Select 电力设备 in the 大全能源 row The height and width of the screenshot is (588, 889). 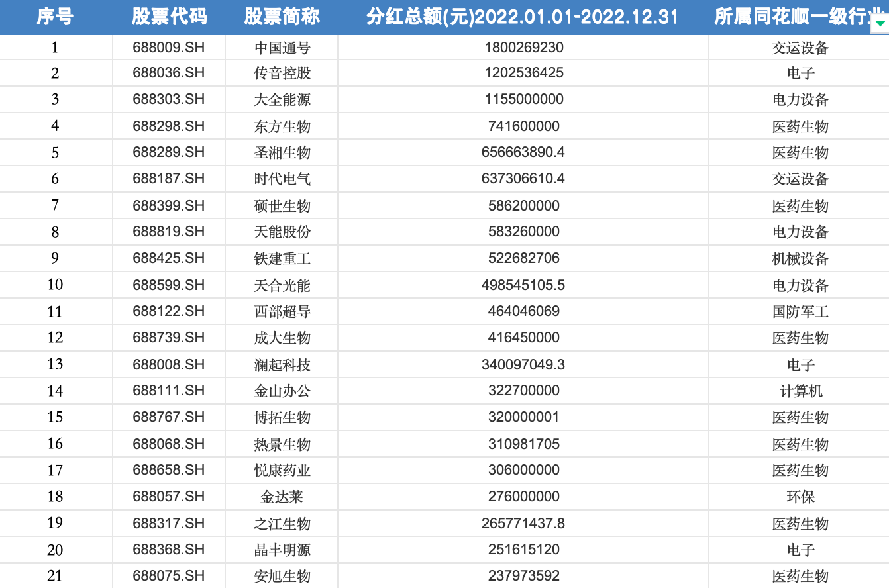(x=800, y=99)
